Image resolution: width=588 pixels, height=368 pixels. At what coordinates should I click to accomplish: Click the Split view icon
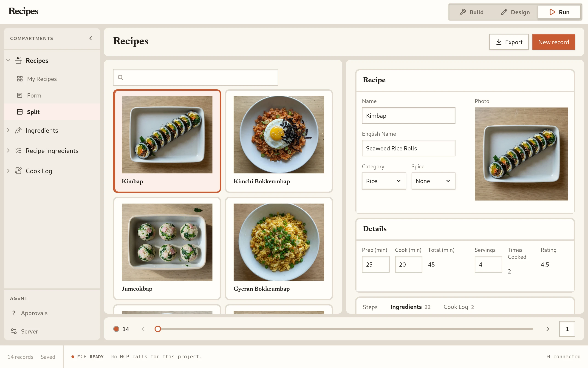click(20, 112)
